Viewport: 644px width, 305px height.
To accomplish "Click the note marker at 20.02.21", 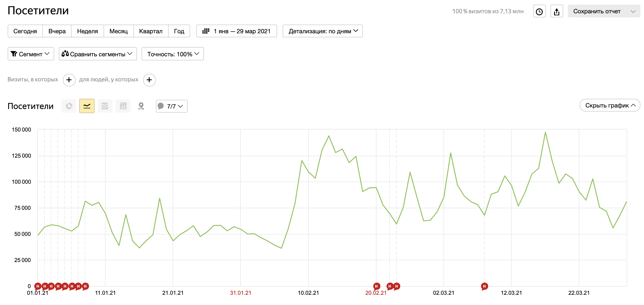I will point(376,286).
